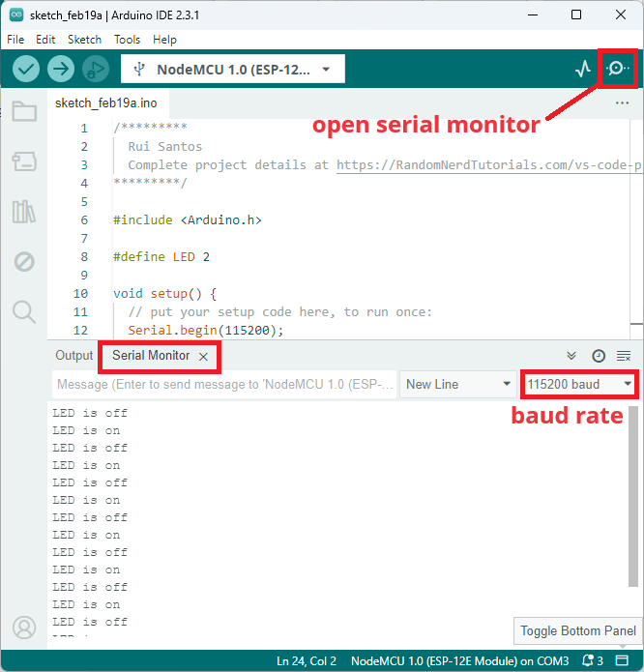The width and height of the screenshot is (644, 672).
Task: Open the Sketchbook folder sidebar icon
Action: [24, 111]
